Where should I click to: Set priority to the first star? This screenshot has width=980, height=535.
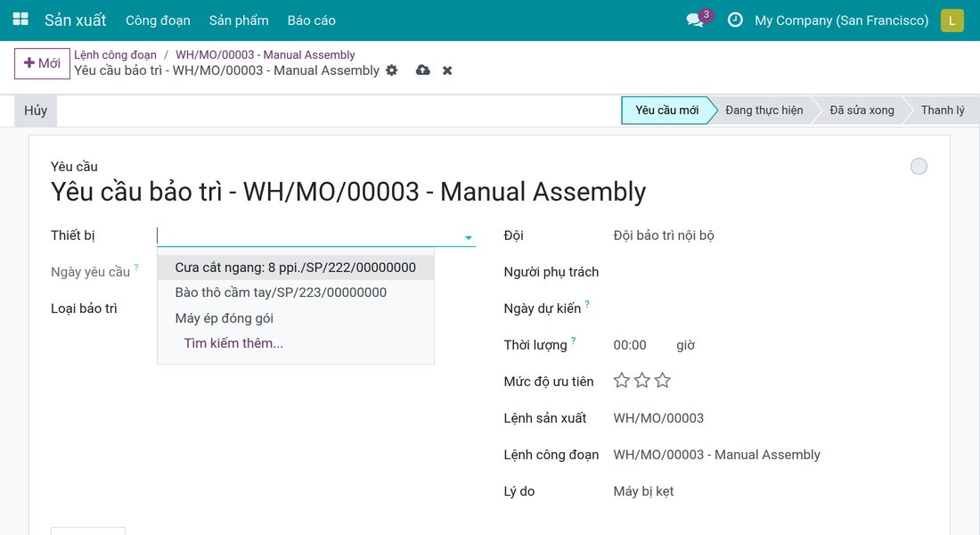[621, 381]
